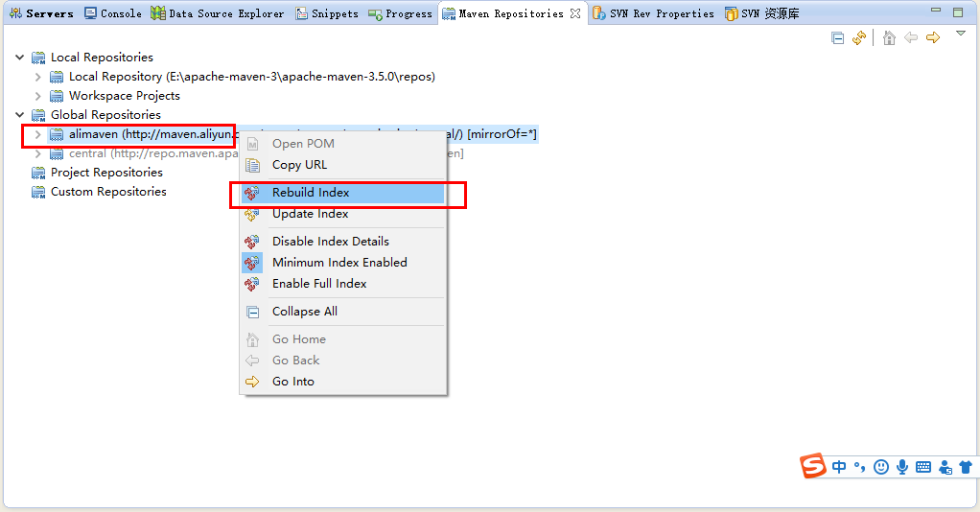Viewport: 980px width, 512px height.
Task: Click the Collapse All toolbar icon
Action: (x=838, y=38)
